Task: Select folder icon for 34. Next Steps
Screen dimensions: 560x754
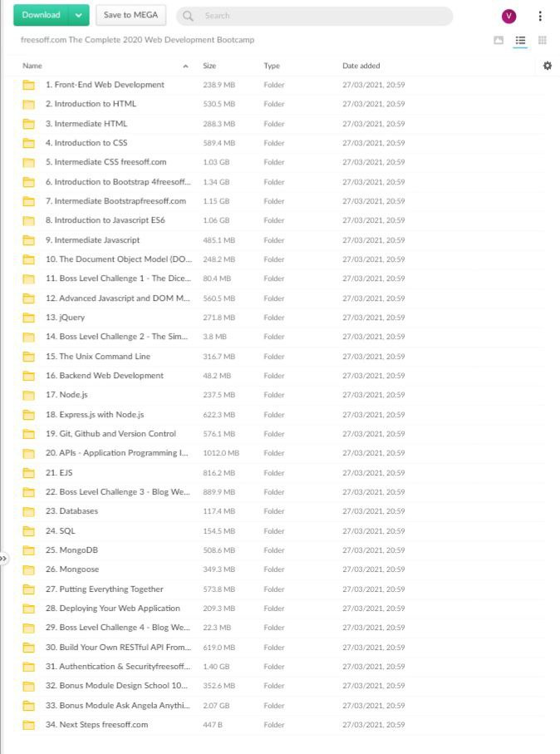Action: pyautogui.click(x=29, y=725)
